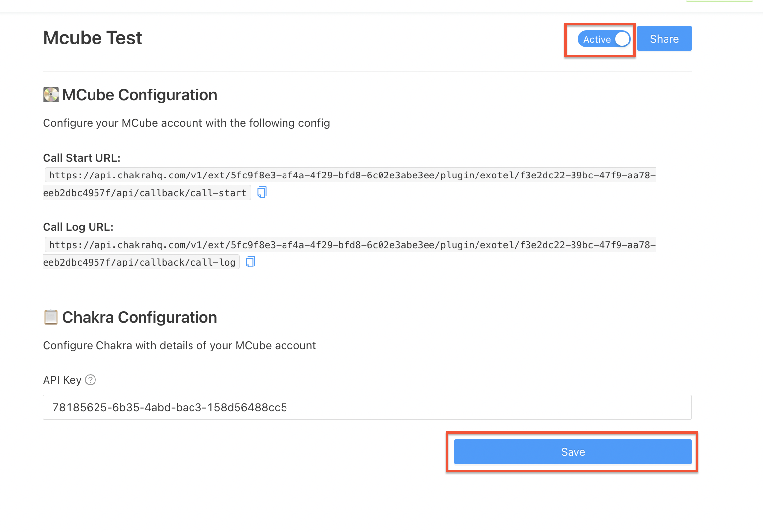Copy the Call Log URL
Screen dimensions: 763x532
coord(250,262)
